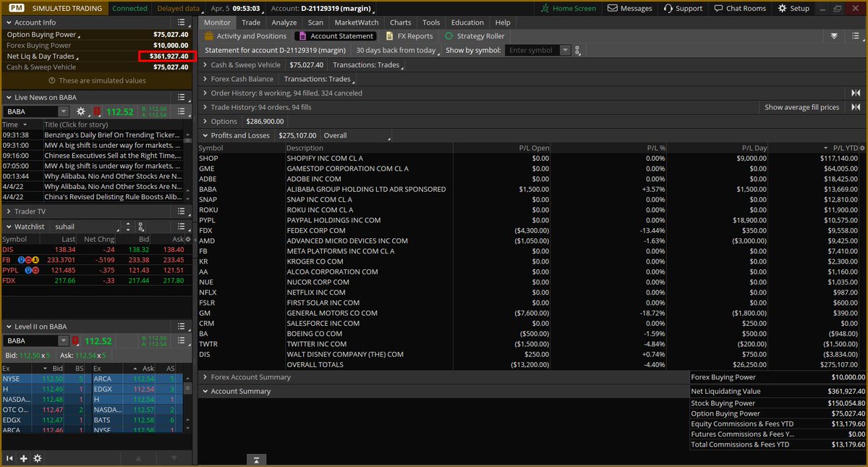Open the Setup gear menu
The width and height of the screenshot is (868, 467).
coord(793,8)
